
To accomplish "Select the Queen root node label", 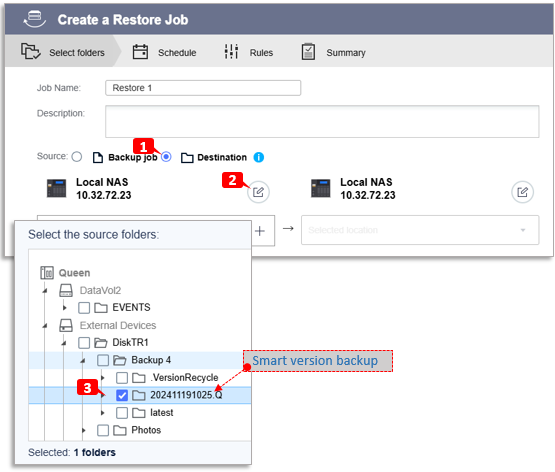I will tap(74, 273).
